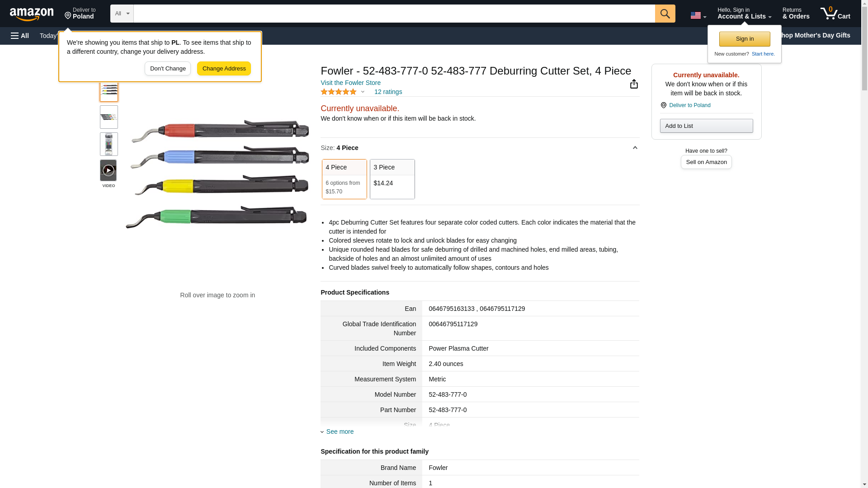Visit the Fowler Store link
The width and height of the screenshot is (868, 488).
[350, 83]
